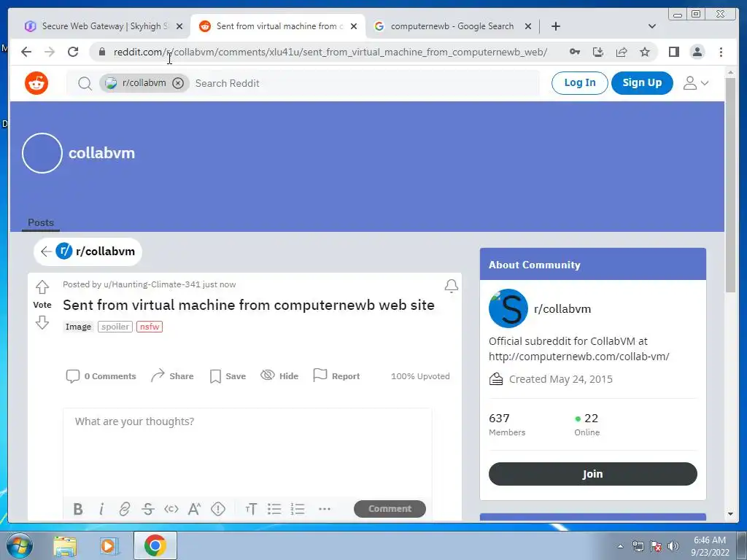Open Windows Explorer from the taskbar
The height and width of the screenshot is (560, 747).
point(65,546)
